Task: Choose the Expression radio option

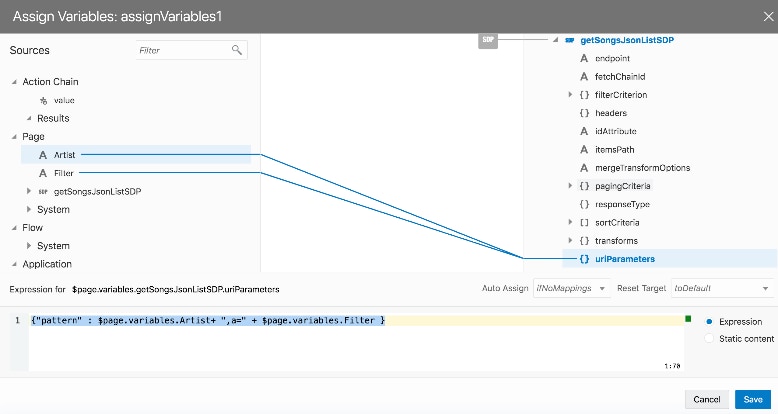Action: tap(709, 322)
